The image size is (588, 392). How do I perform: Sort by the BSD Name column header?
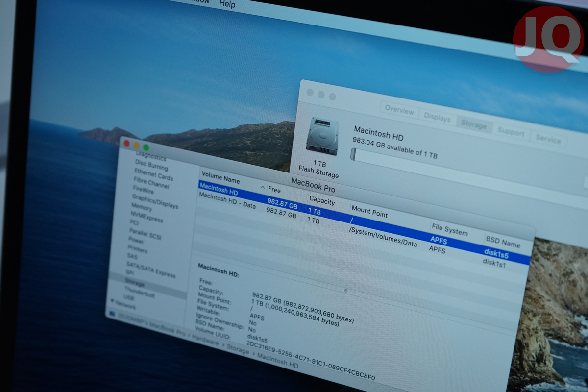coord(503,242)
